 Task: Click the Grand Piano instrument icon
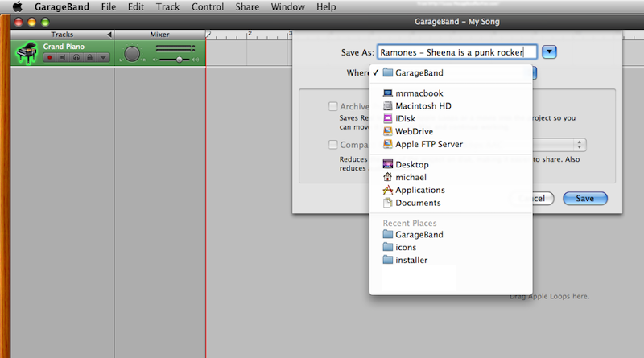[27, 52]
